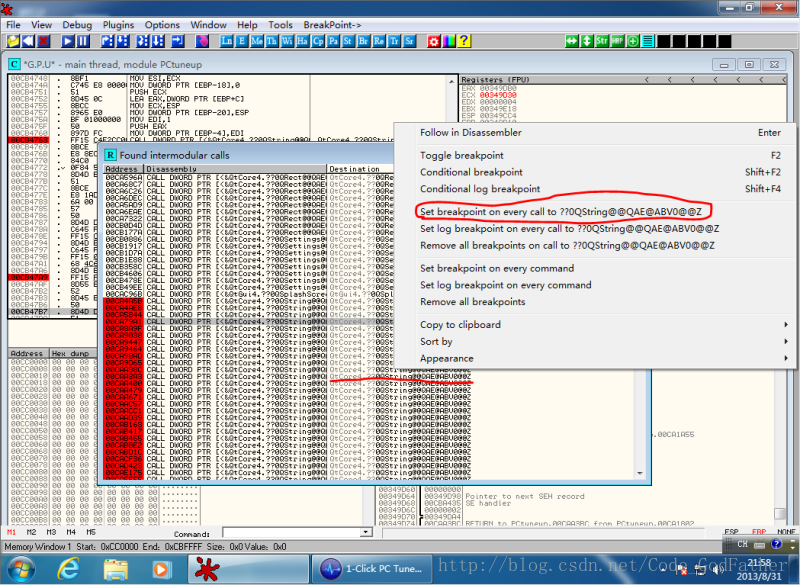
Task: Click the Trace over toolbar icon
Action: point(158,41)
